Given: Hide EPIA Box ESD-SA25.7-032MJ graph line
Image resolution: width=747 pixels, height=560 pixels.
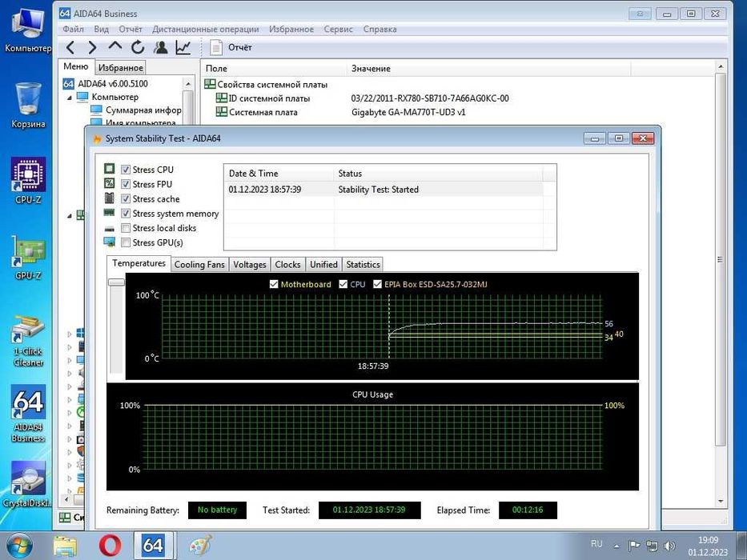Looking at the screenshot, I should tap(377, 284).
